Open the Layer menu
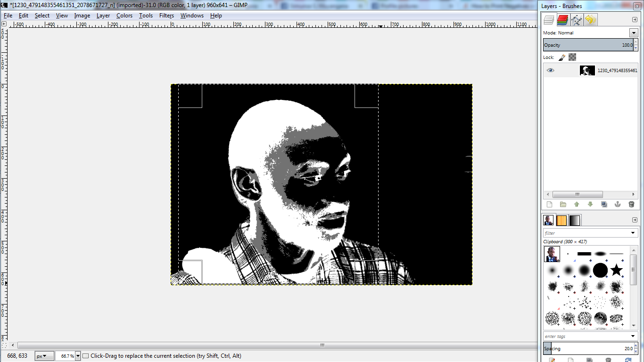 click(103, 16)
